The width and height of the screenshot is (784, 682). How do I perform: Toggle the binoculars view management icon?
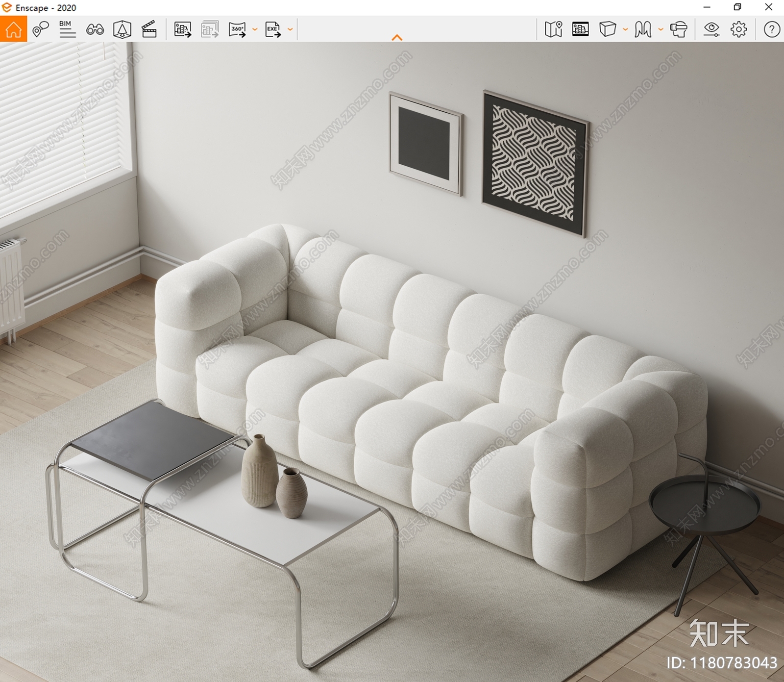(x=95, y=29)
